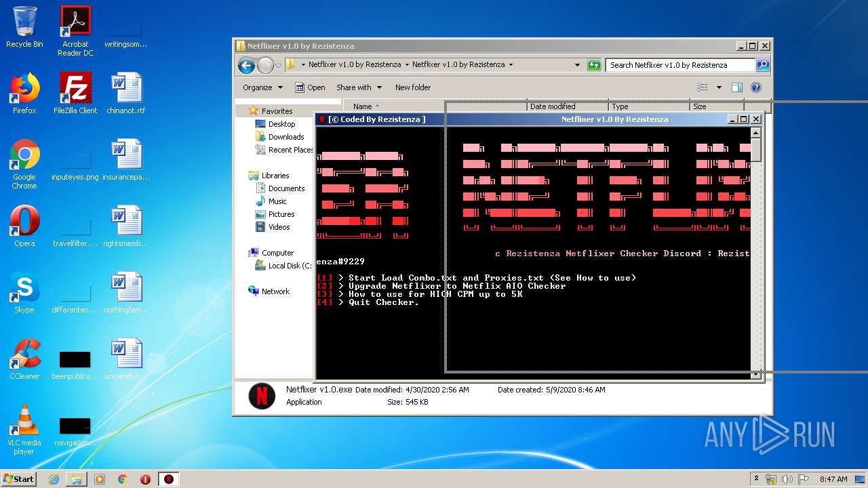Switch to Netflixer taskbar button
This screenshot has height=488, width=868.
(169, 479)
